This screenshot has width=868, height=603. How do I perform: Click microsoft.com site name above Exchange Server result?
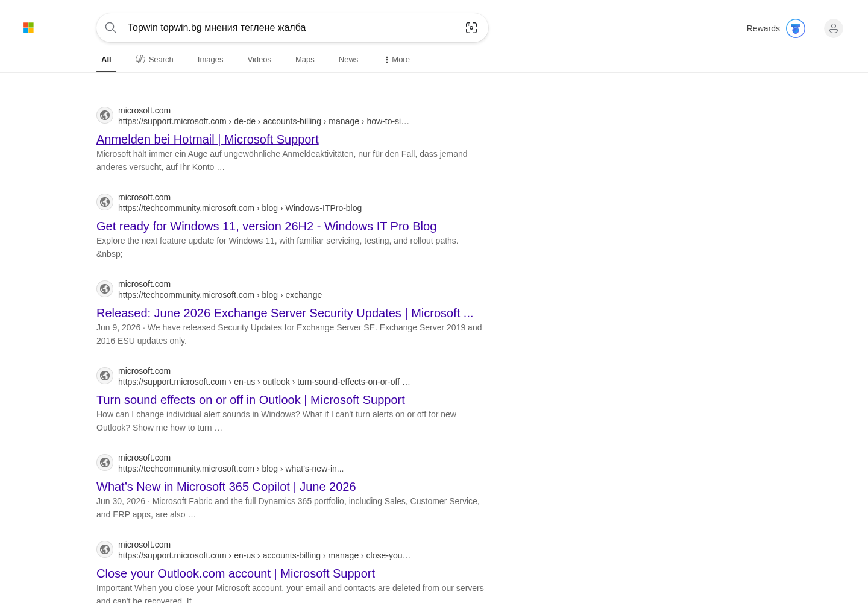coord(145,284)
